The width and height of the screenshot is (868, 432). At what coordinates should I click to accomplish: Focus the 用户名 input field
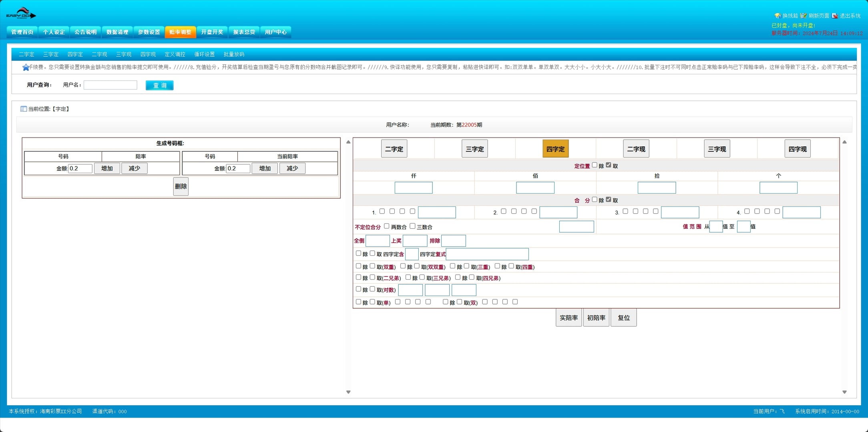(110, 85)
